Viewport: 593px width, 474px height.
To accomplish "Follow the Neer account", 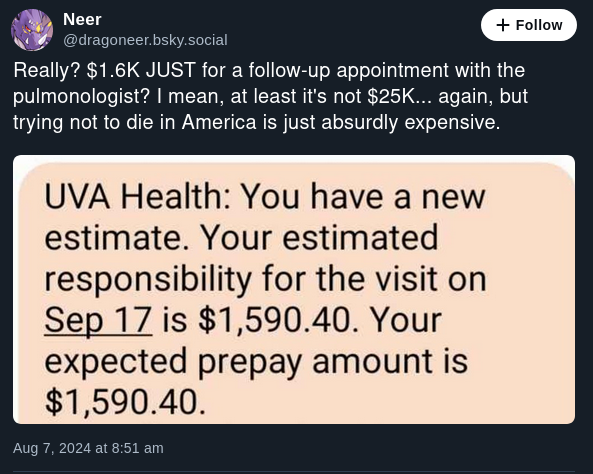I will click(529, 25).
